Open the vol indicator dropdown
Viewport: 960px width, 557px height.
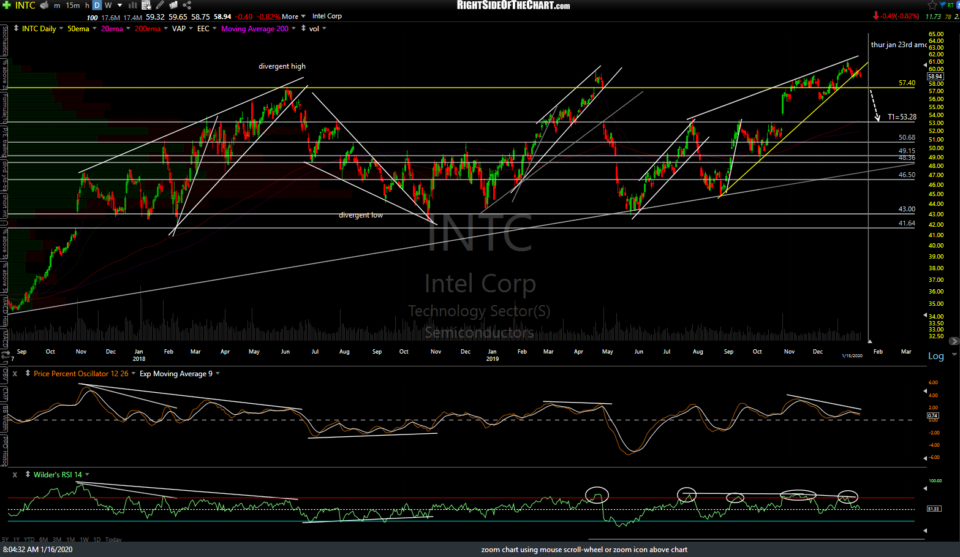tap(324, 29)
